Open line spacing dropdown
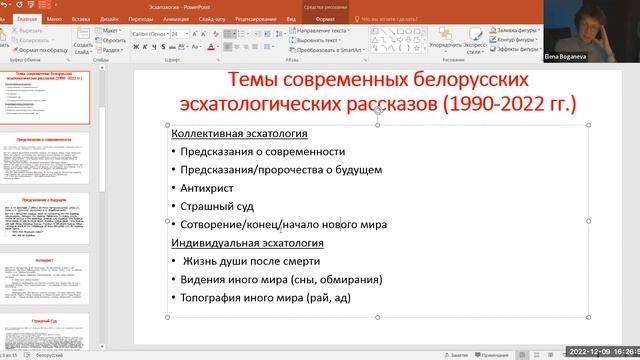 coord(280,33)
